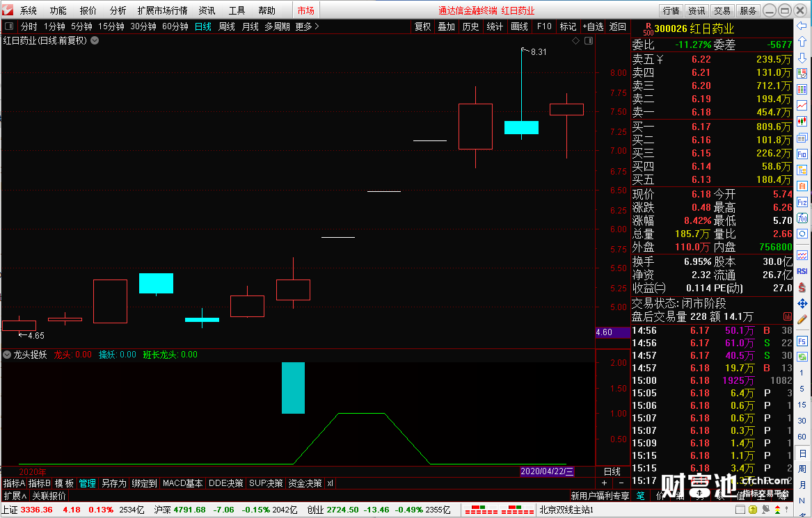Click the red chart icon beside 盘后交易量
The height and width of the screenshot is (518, 812).
pos(787,316)
